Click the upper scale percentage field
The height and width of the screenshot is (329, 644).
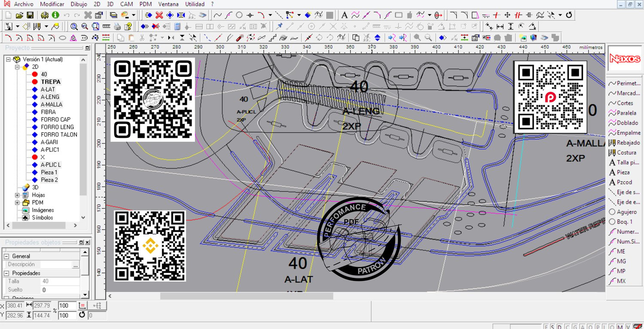coord(67,305)
